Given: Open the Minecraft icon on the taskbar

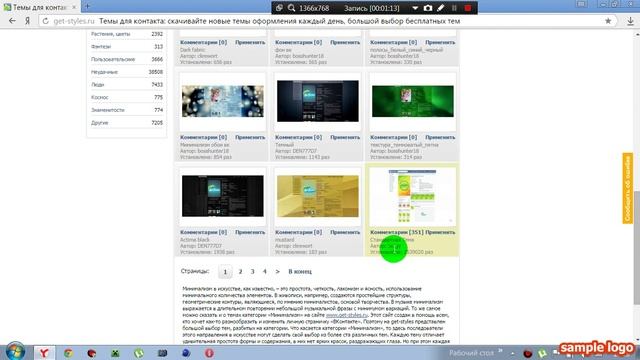Looking at the screenshot, I should [116, 353].
